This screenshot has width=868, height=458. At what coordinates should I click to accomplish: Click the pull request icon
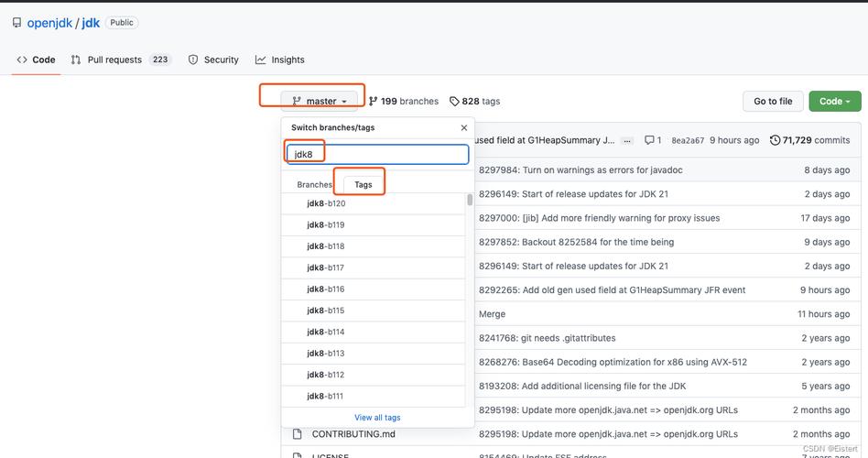(76, 60)
